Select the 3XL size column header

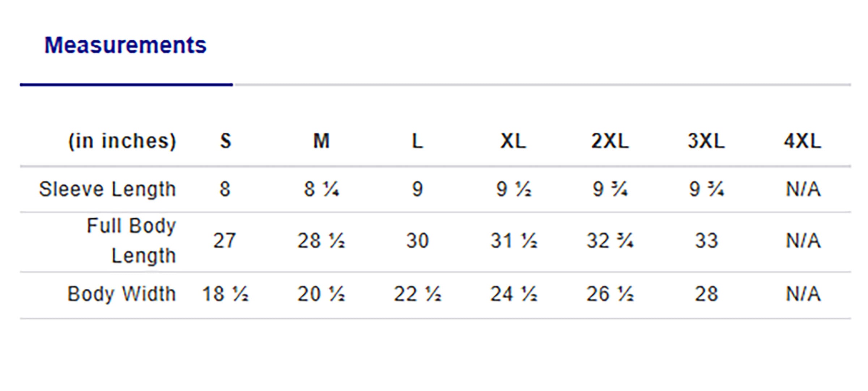pos(706,141)
